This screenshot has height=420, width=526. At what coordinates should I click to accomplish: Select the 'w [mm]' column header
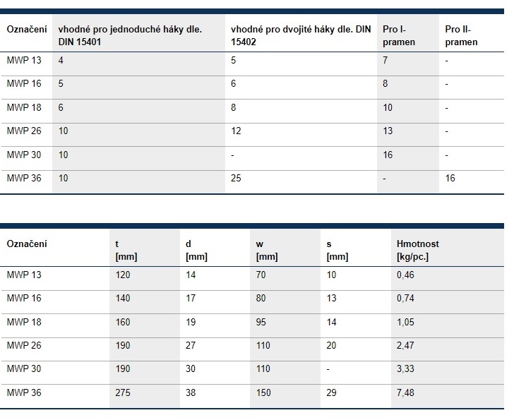click(267, 251)
